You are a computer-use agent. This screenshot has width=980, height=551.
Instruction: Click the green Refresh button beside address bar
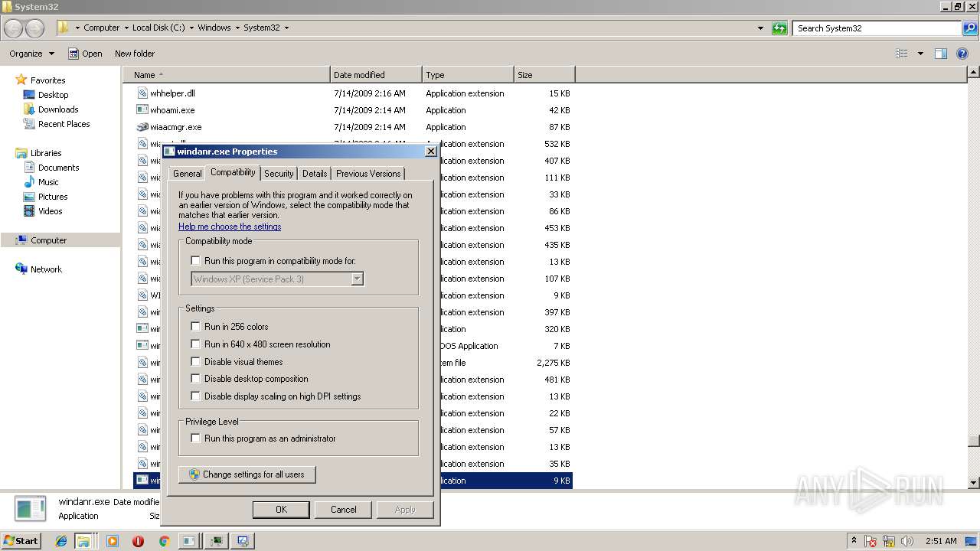pyautogui.click(x=779, y=28)
